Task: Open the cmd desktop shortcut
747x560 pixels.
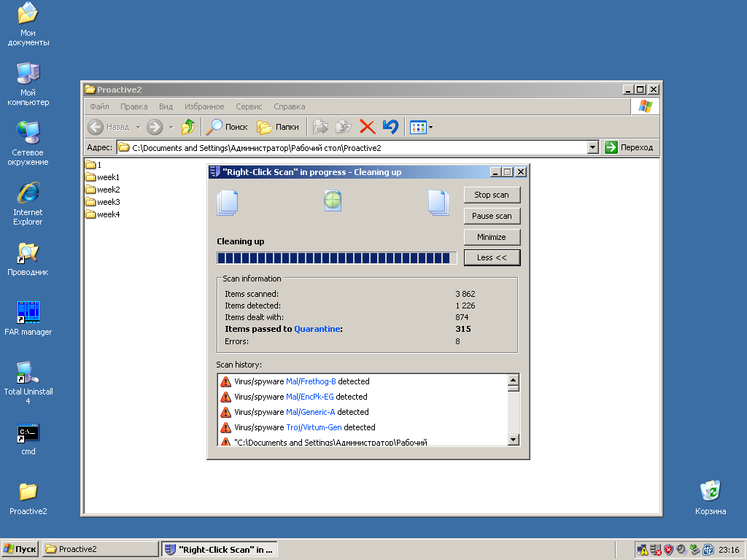Action: click(28, 433)
